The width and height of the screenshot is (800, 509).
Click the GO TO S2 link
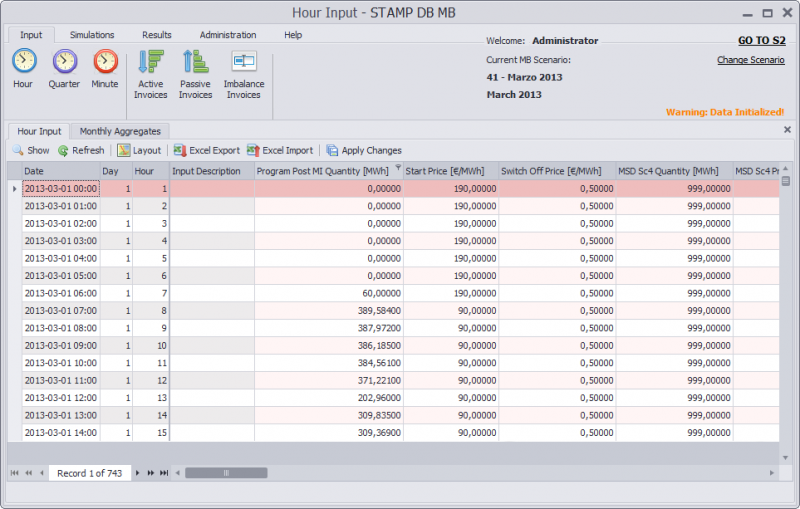pyautogui.click(x=761, y=41)
